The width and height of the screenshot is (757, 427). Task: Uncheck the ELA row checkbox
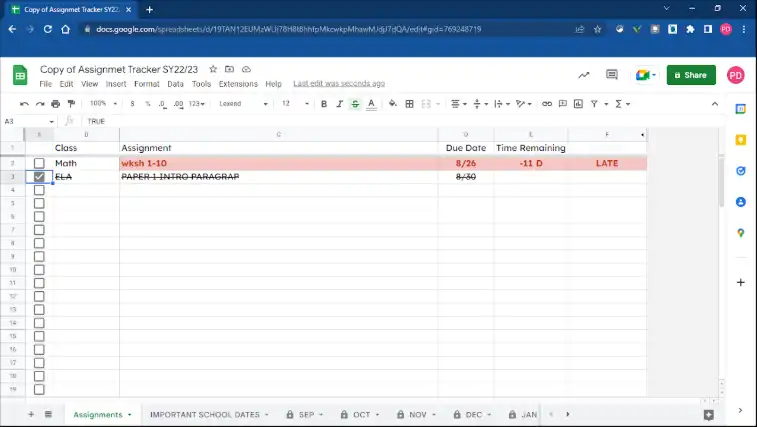tap(39, 177)
